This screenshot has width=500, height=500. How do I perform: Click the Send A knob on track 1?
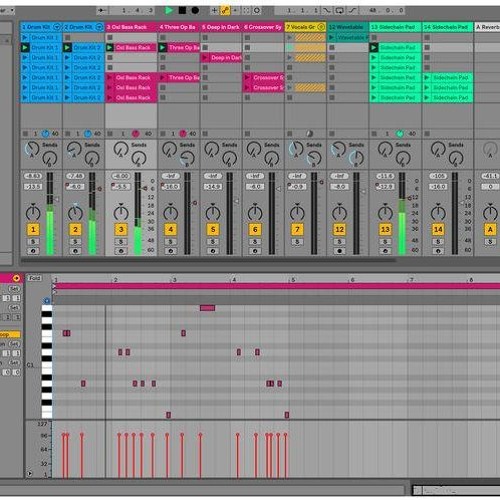[x=32, y=149]
